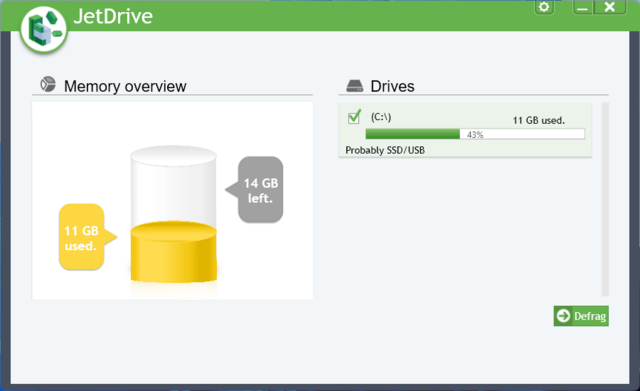This screenshot has height=391, width=640.
Task: Click the 43% drive usage bar
Action: coord(475,134)
